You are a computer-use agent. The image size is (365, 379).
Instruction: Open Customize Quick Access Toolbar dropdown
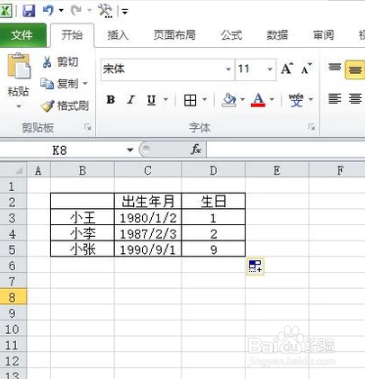click(125, 12)
